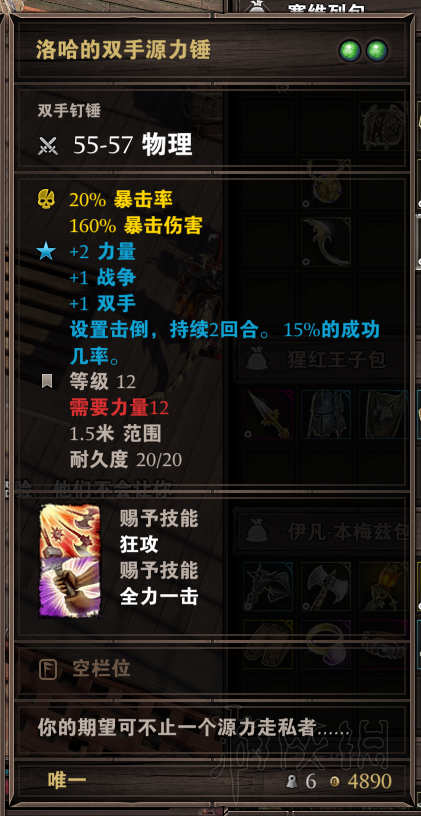Select the 全力一击 skill icon
Screen dimensions: 421x816
click(70, 588)
